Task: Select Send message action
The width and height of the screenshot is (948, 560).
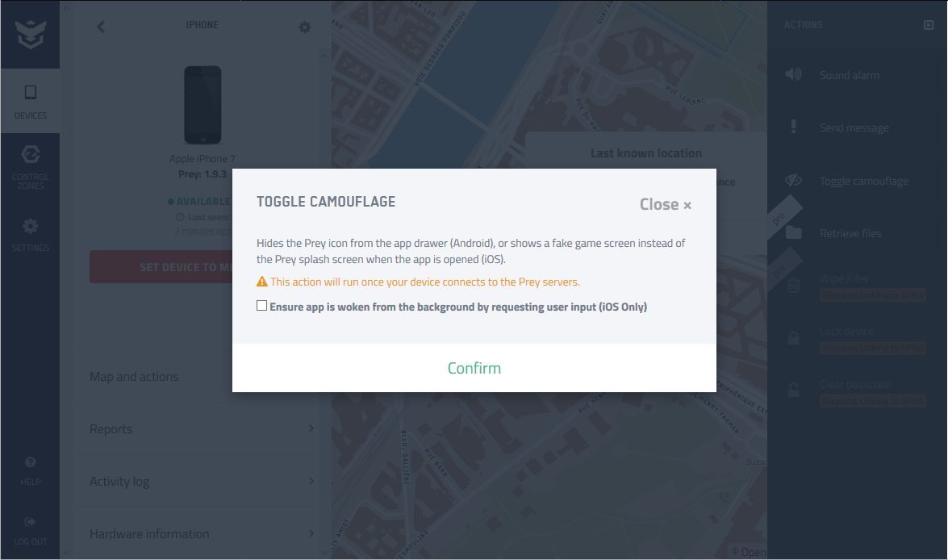Action: [x=854, y=127]
